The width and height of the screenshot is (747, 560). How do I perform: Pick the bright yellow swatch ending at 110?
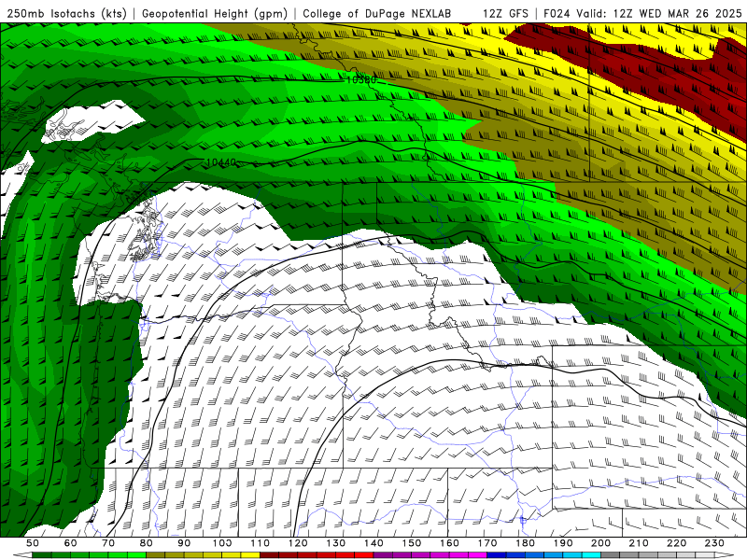pyautogui.click(x=250, y=555)
